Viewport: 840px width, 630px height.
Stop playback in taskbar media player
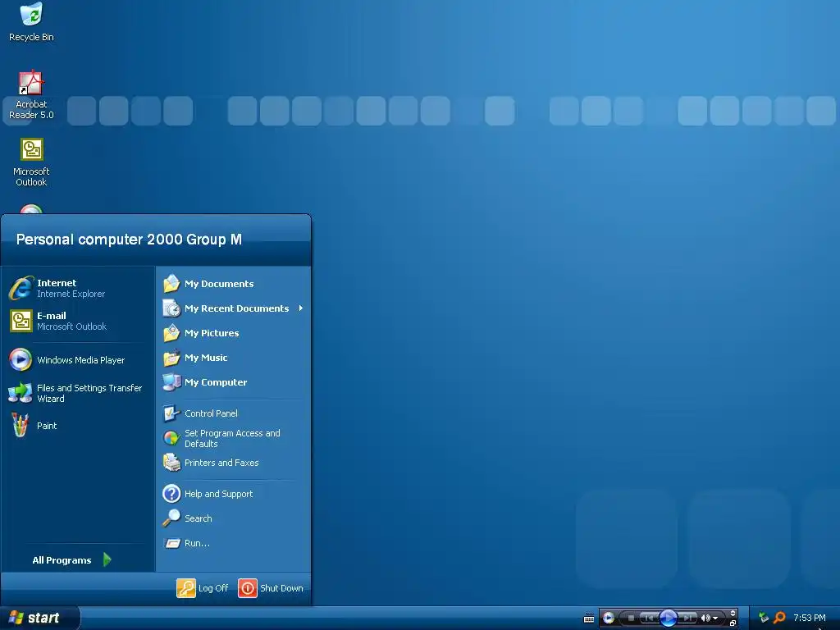[x=631, y=619]
